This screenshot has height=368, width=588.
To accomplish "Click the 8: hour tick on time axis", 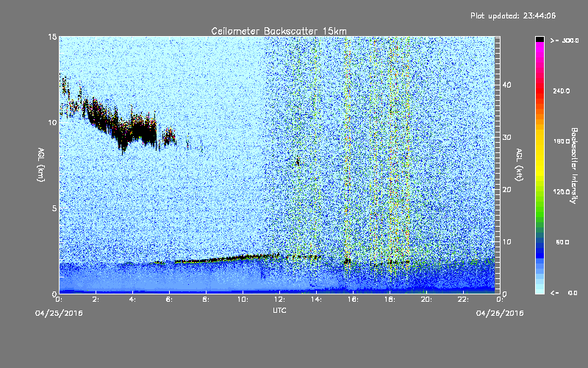I will pyautogui.click(x=207, y=300).
